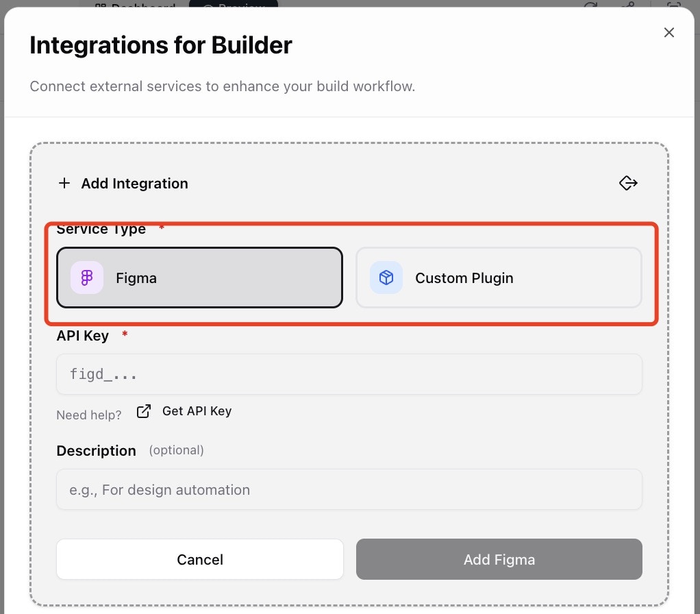The image size is (700, 614).
Task: Click the API Key label
Action: click(x=83, y=336)
